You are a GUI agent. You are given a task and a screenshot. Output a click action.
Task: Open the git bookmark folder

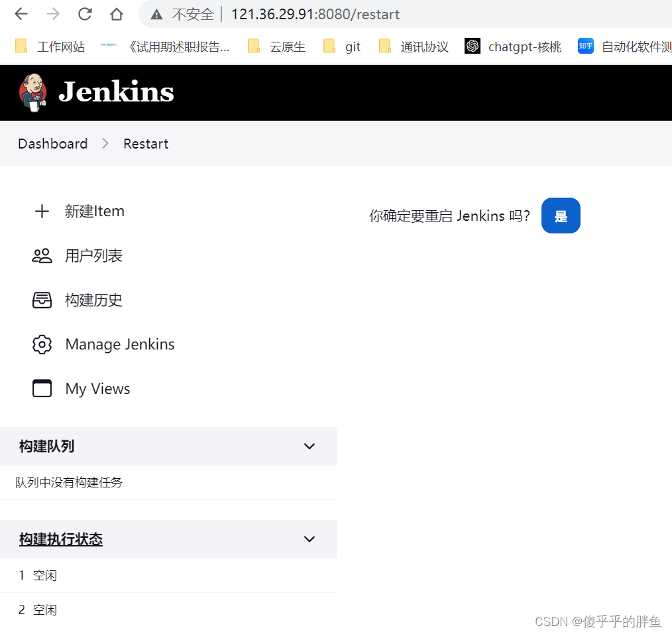point(341,46)
